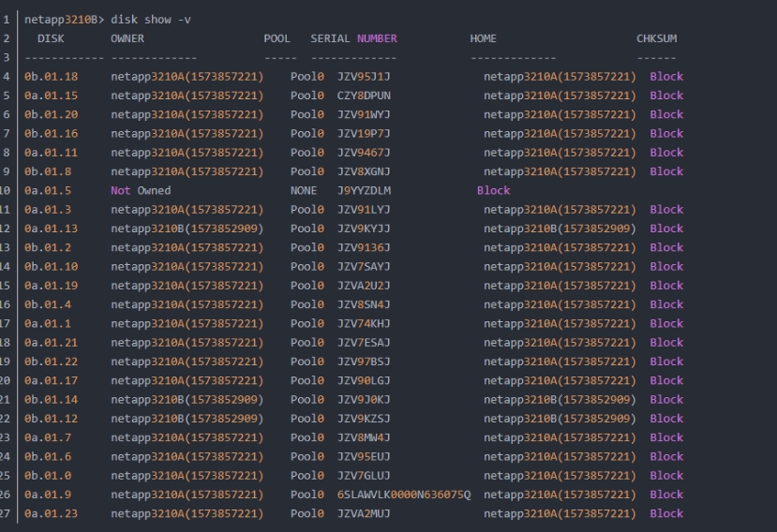Screen dimensions: 777x532
Task: Click serial number JZV7GLUJ
Action: pyautogui.click(x=364, y=476)
